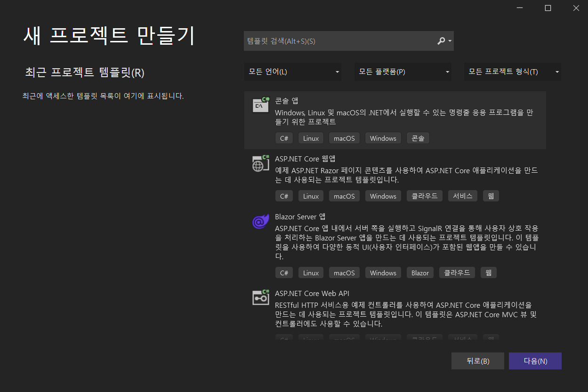Select the ASP.NET Core 웹앱 title

pyautogui.click(x=305, y=159)
